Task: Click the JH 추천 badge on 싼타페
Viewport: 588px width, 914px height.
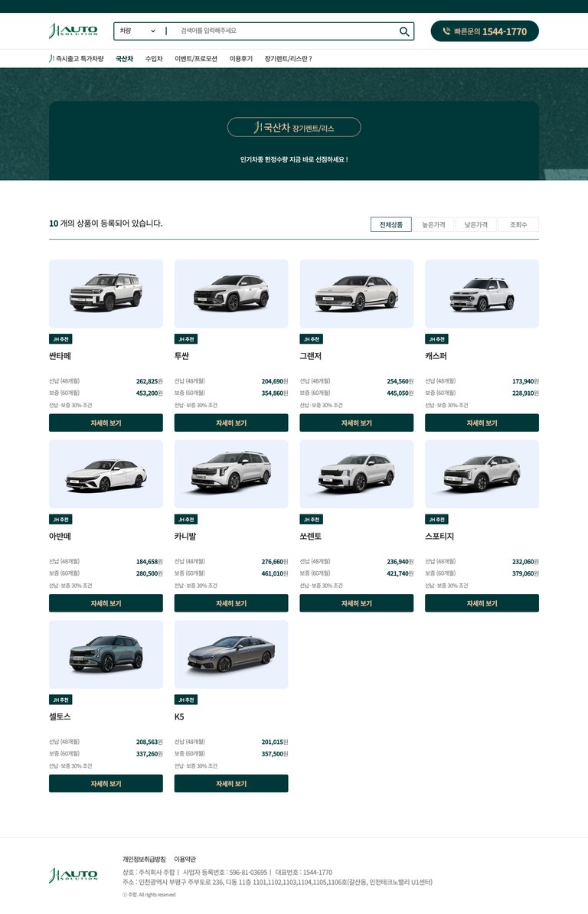Action: (60, 338)
